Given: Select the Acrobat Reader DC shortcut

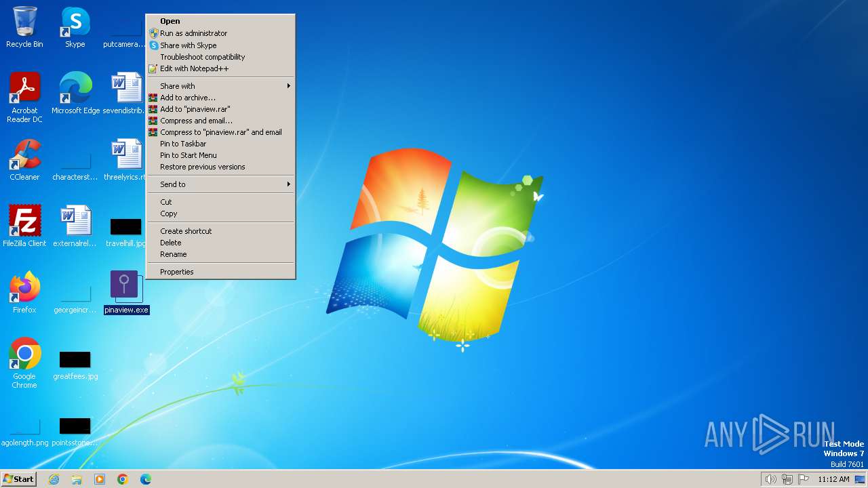Looking at the screenshot, I should 24,98.
